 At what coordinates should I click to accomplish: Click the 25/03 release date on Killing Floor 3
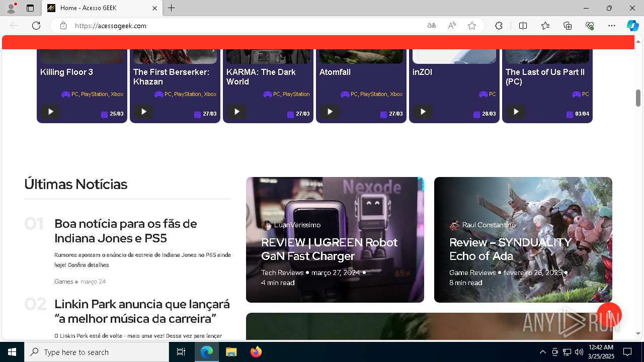(117, 114)
